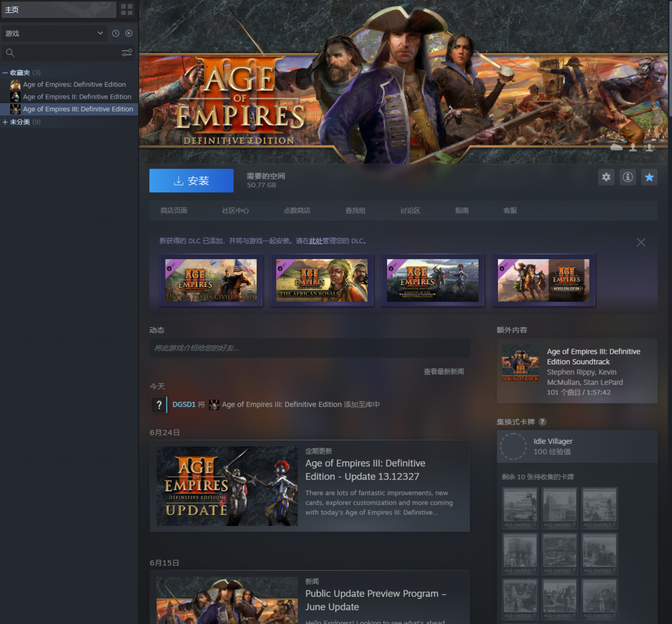
Task: Click the grid view icon beside 主页
Action: click(126, 9)
